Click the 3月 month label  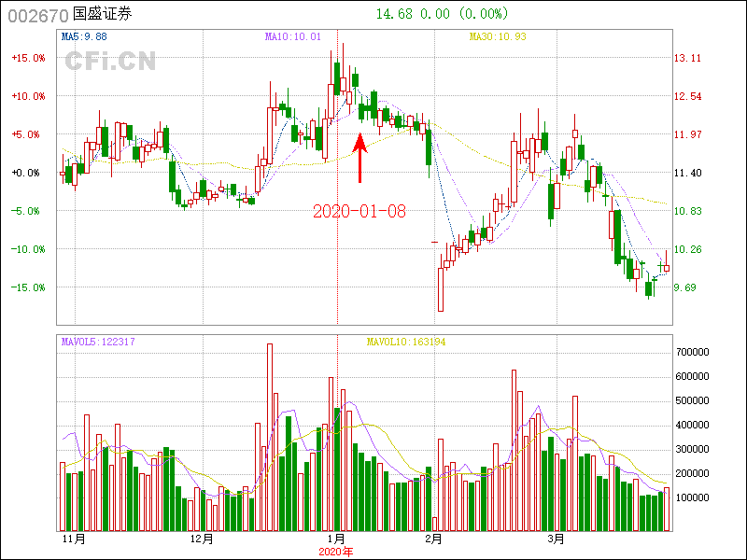(556, 539)
